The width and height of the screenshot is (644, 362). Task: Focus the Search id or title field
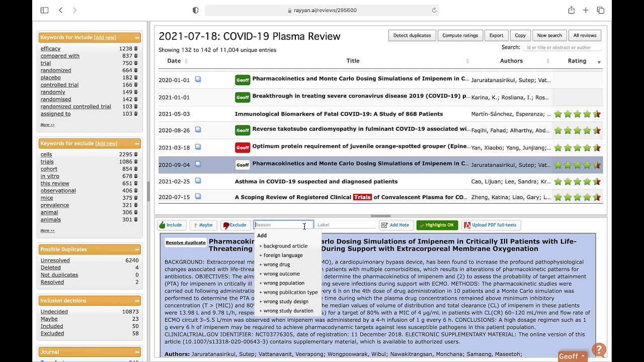click(x=562, y=47)
